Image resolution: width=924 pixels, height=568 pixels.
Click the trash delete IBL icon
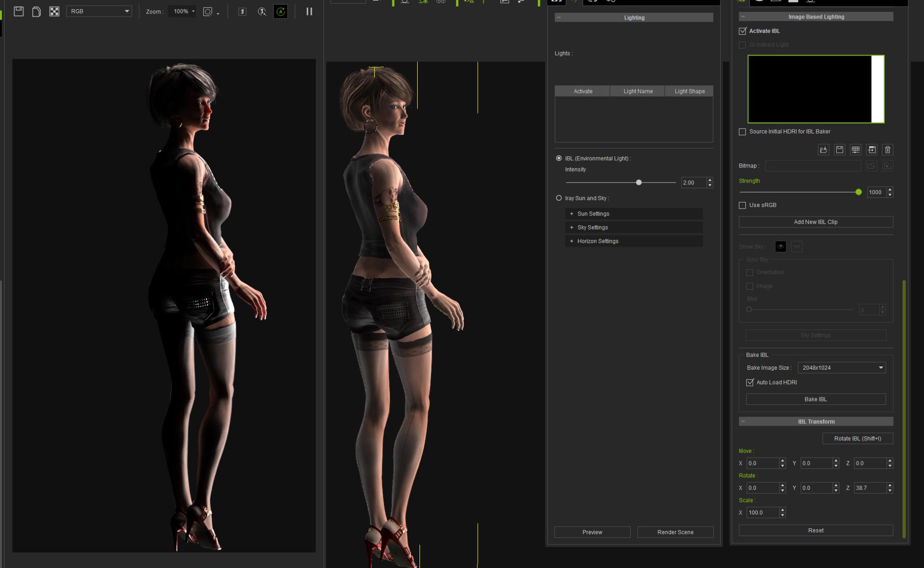pyautogui.click(x=888, y=150)
